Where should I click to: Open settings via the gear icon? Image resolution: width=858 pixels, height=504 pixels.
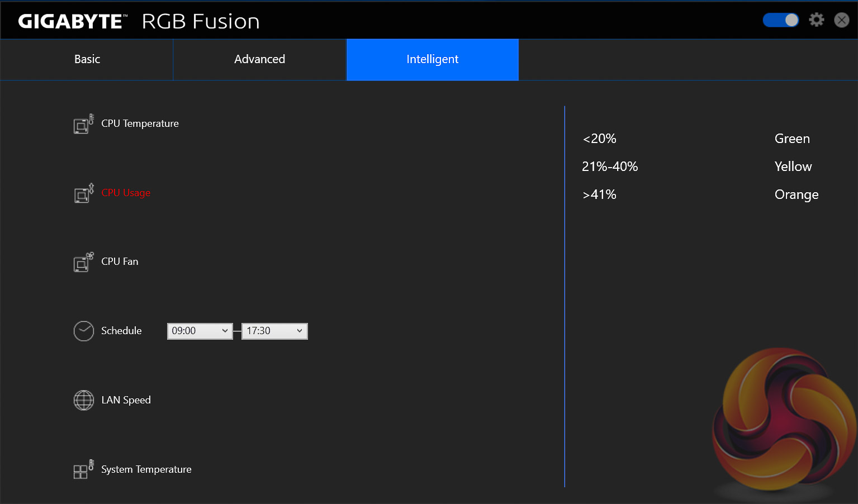(816, 20)
